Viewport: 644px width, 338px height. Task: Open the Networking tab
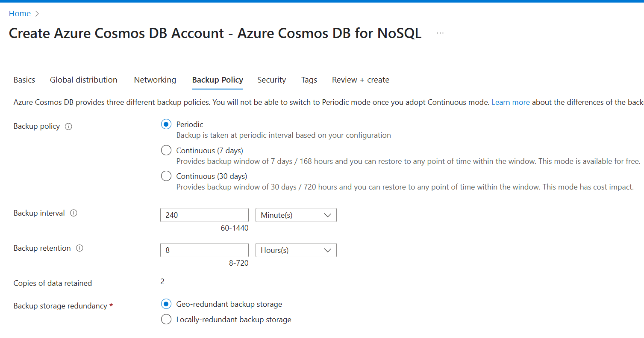[x=155, y=80]
